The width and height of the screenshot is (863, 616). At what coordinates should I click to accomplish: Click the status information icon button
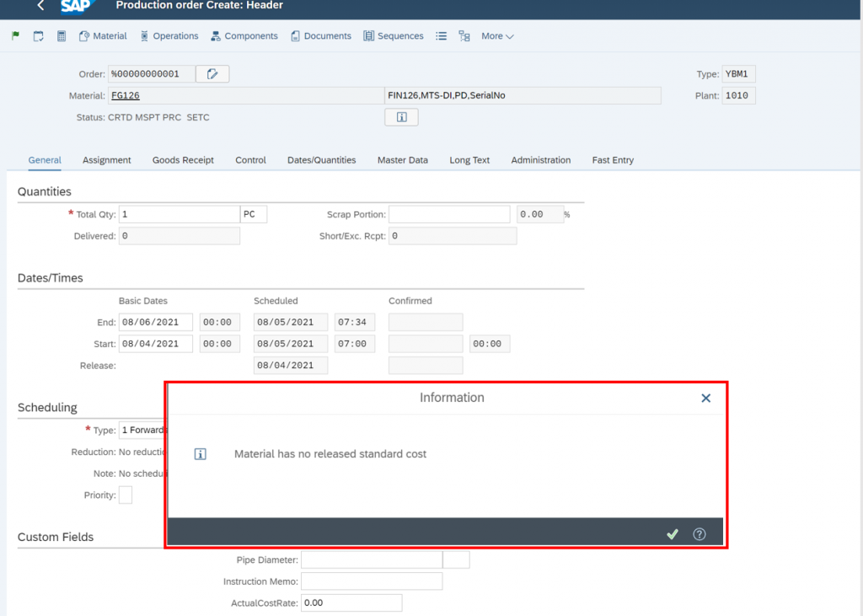(x=401, y=117)
